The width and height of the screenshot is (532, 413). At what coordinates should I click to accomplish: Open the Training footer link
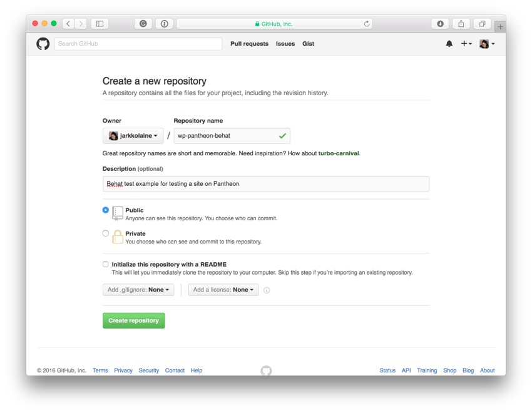tap(427, 370)
